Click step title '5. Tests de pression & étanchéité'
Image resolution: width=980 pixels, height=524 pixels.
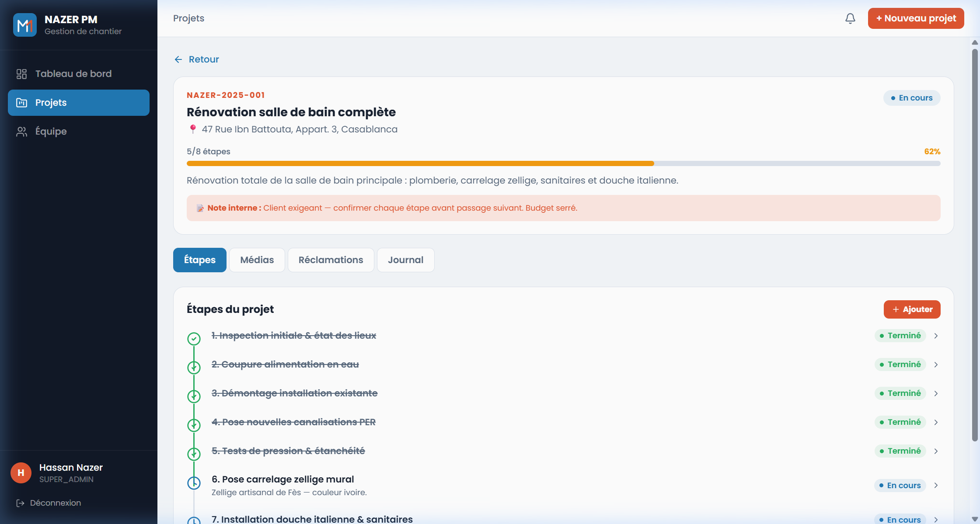[288, 451]
